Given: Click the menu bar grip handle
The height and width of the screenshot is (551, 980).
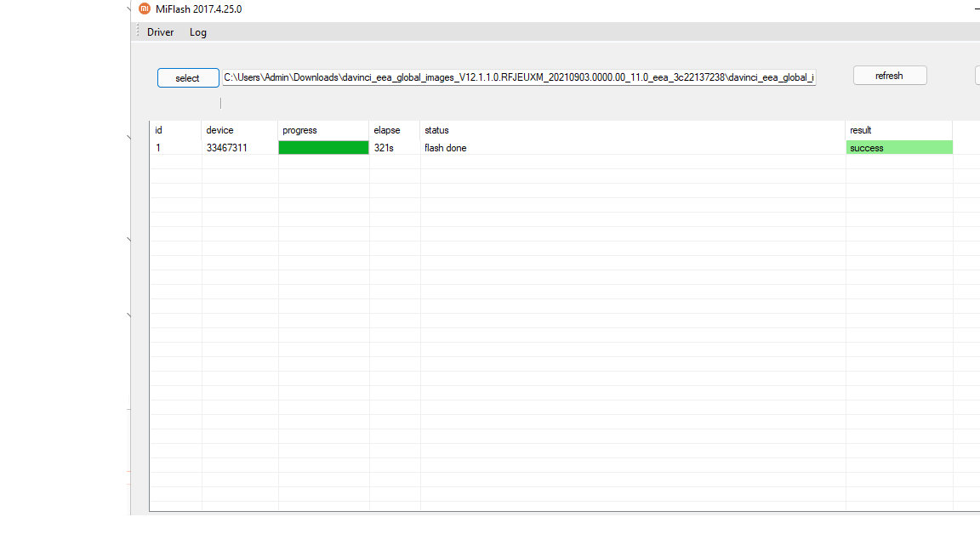Looking at the screenshot, I should coord(138,31).
